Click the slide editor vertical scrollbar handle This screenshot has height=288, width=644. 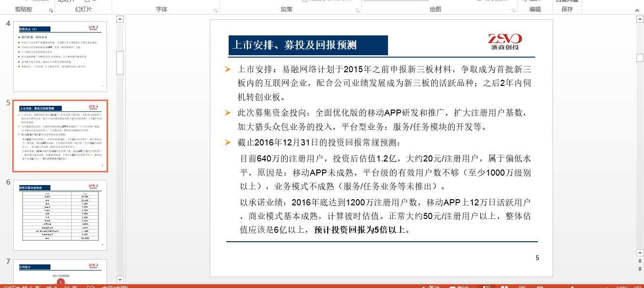pos(640,58)
